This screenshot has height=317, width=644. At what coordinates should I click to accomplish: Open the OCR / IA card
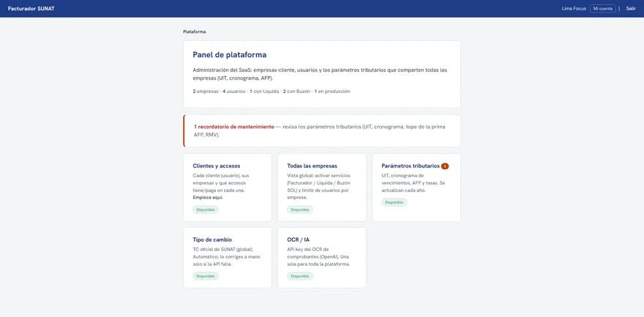coord(322,258)
